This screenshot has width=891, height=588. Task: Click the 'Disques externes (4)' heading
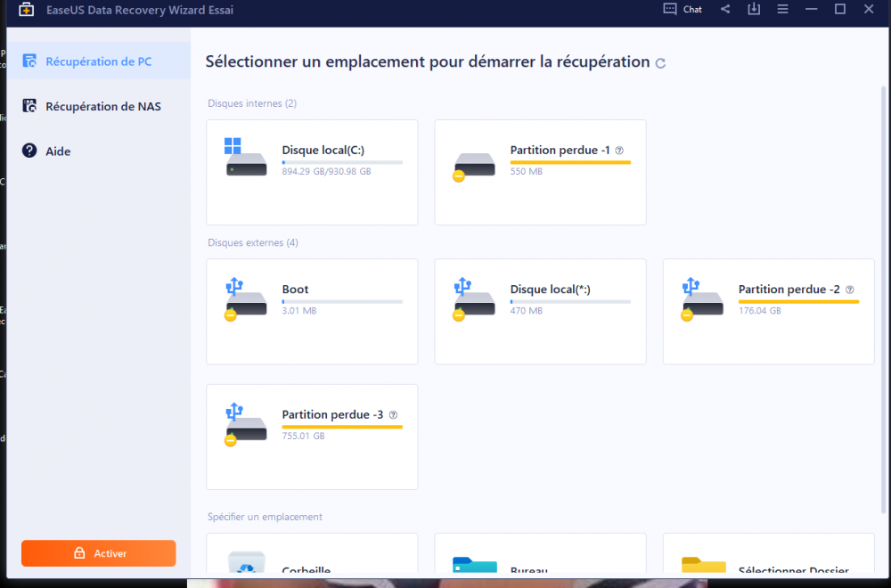(x=253, y=242)
